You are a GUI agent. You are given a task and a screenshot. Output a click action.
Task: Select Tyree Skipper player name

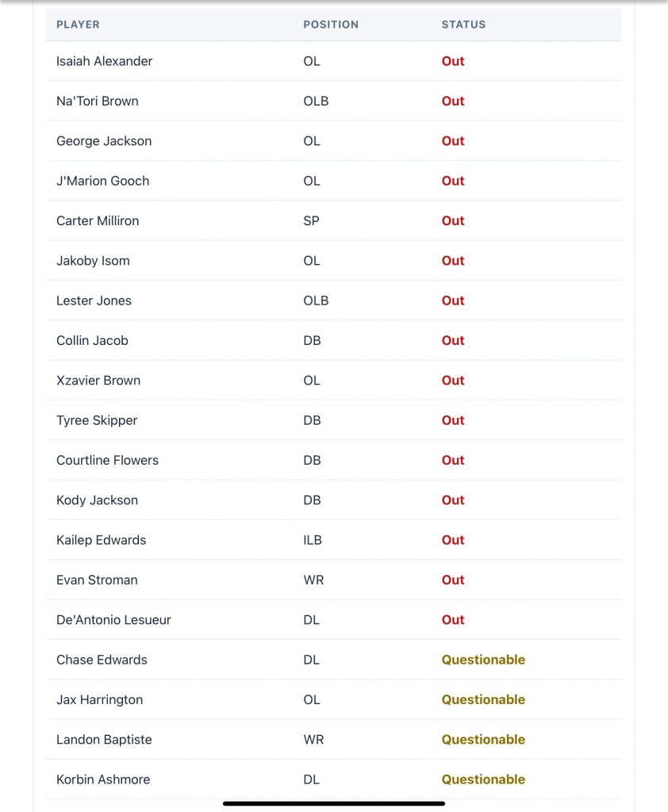[97, 420]
